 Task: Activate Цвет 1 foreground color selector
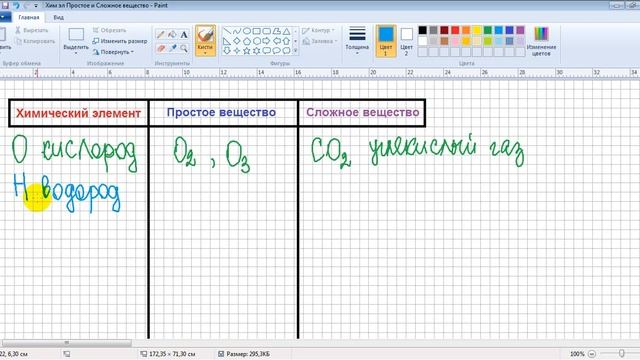pos(386,41)
